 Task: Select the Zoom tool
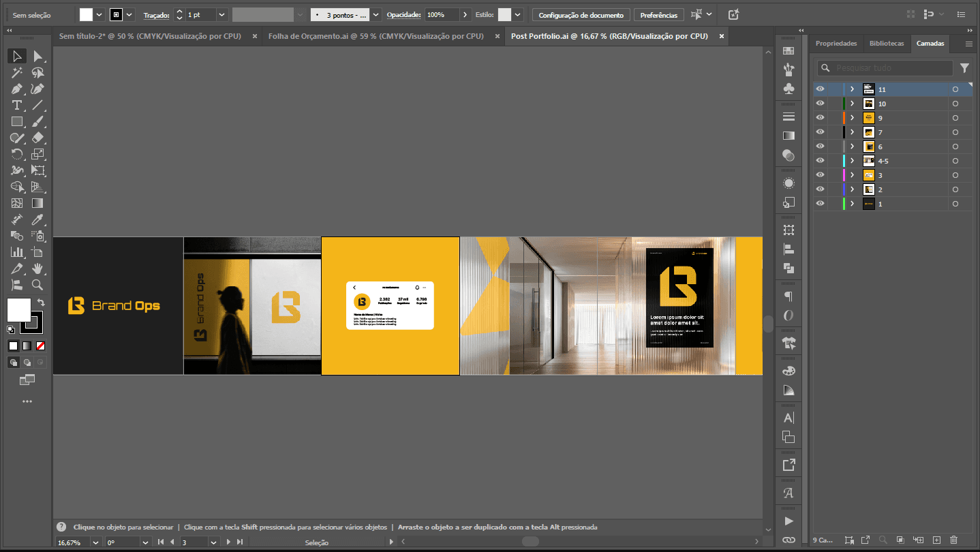pos(38,285)
